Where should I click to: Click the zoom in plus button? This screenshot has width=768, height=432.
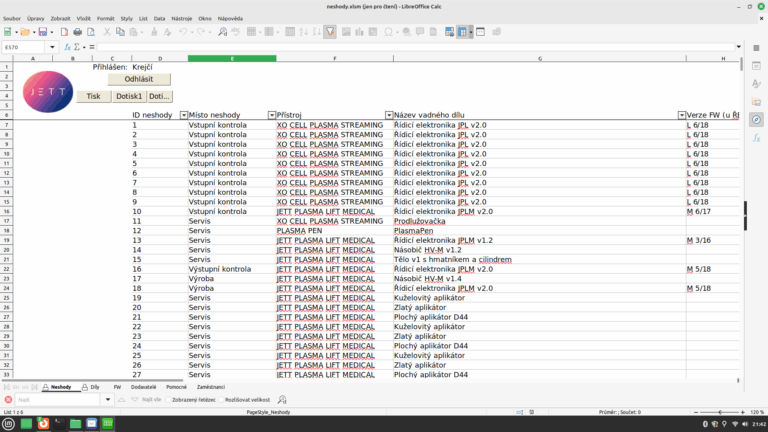tap(743, 412)
